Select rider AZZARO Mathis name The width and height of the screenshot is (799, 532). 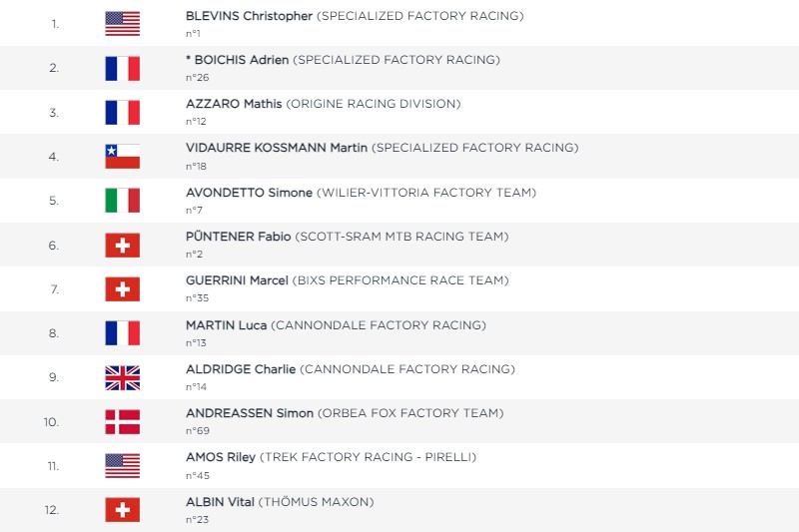[x=234, y=104]
